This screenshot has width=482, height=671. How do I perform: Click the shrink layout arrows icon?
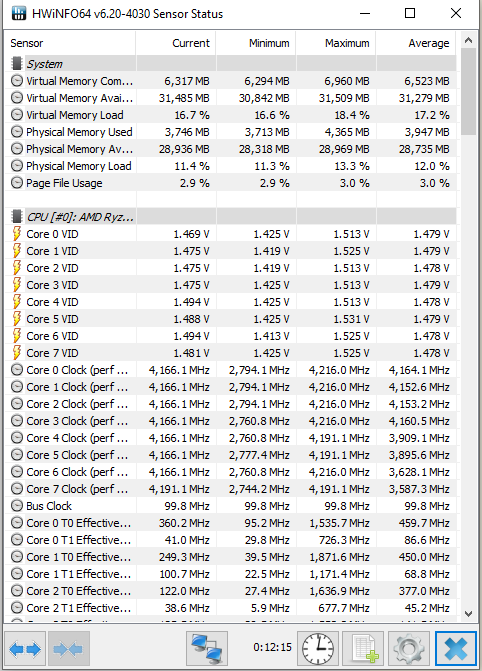coord(68,649)
